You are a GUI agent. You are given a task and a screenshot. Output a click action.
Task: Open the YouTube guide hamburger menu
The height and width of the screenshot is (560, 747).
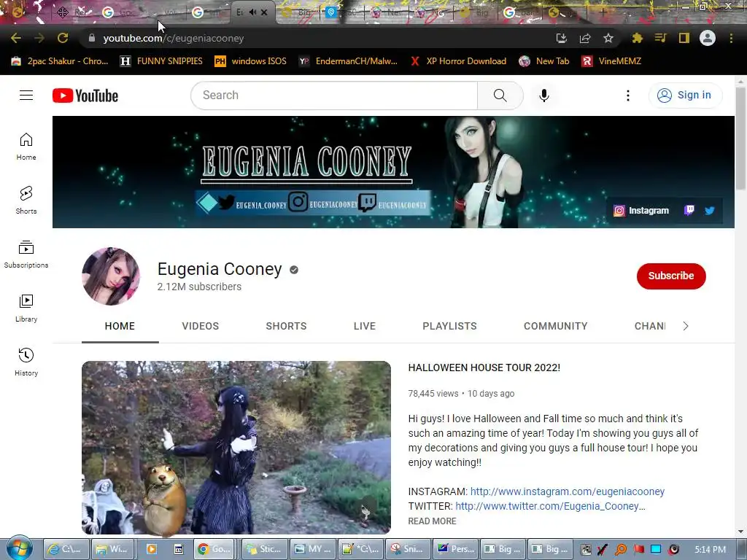(26, 96)
